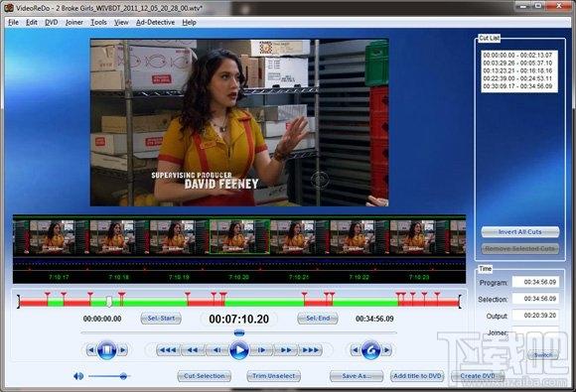
Task: Click the Sel End button
Action: pyautogui.click(x=318, y=319)
